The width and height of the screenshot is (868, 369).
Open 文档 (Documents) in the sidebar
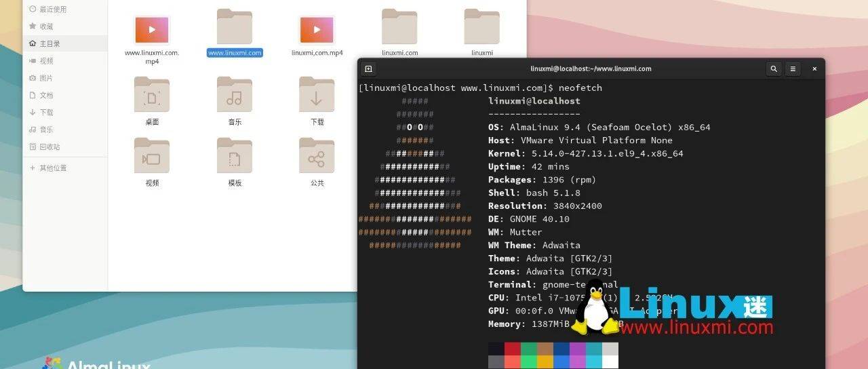pos(65,96)
